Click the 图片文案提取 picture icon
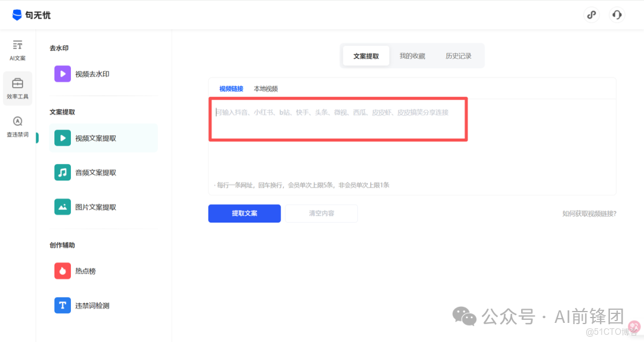Viewport: 644px width, 342px height. [x=63, y=207]
